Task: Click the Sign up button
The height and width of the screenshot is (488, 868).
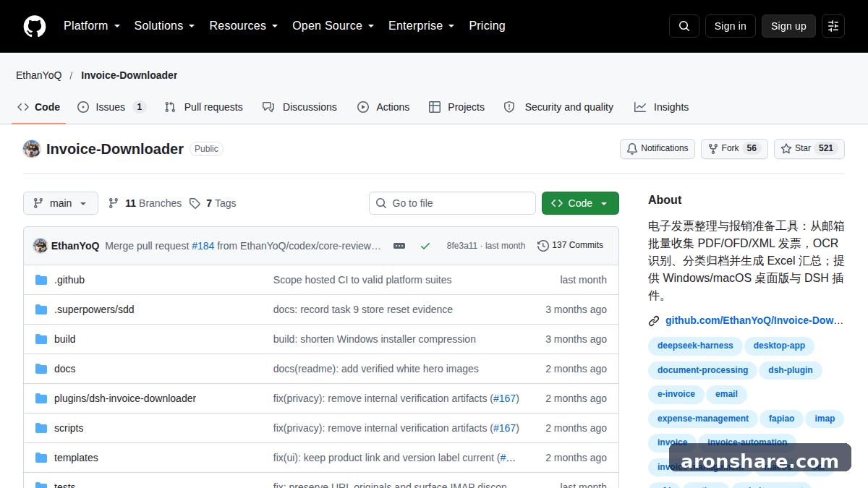Action: pyautogui.click(x=788, y=26)
